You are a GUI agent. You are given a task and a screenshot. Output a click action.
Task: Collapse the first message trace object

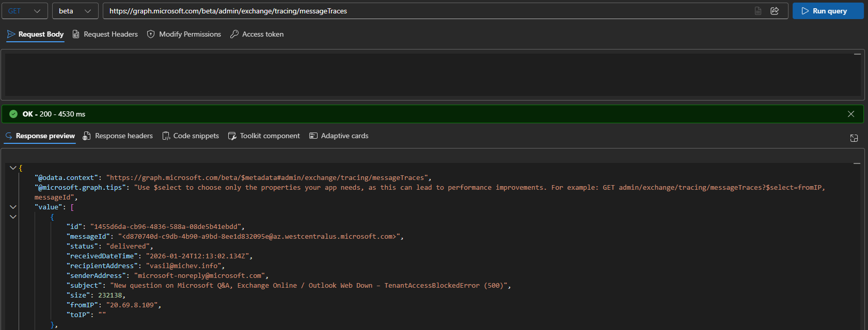[13, 217]
